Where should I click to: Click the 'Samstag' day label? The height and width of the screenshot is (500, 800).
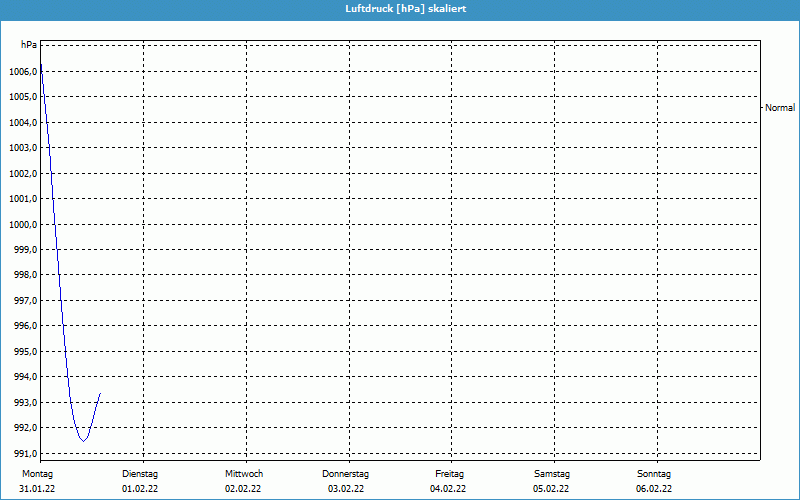(552, 474)
